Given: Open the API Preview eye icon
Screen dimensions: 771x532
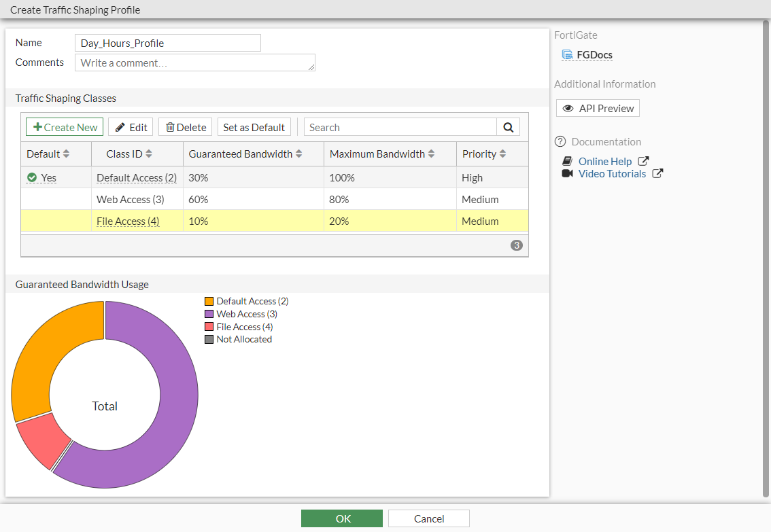Looking at the screenshot, I should pos(568,108).
